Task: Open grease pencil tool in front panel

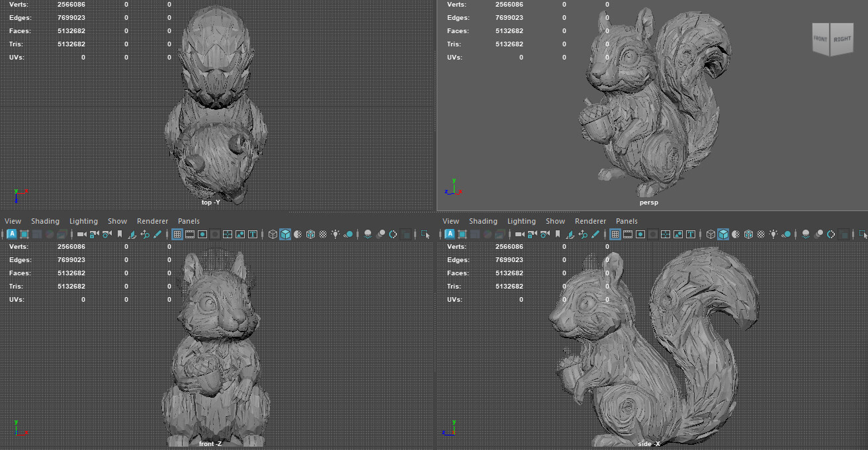Action: click(x=157, y=234)
